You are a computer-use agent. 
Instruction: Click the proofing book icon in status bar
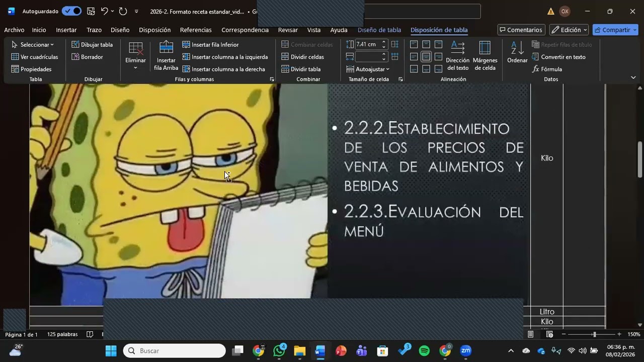[90, 334]
